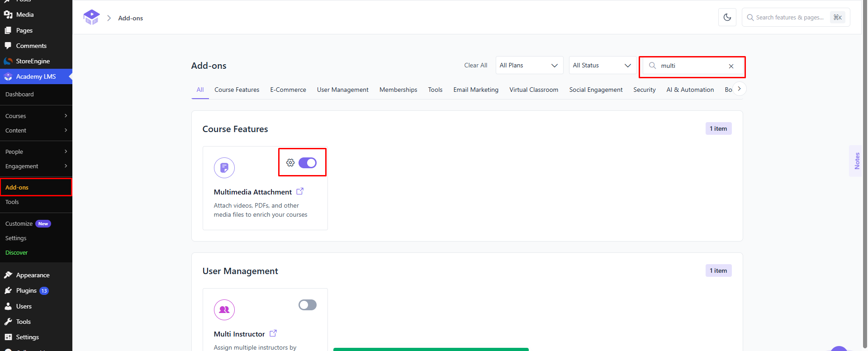This screenshot has height=351, width=868.
Task: Click the add-on search field containing multi
Action: click(692, 66)
